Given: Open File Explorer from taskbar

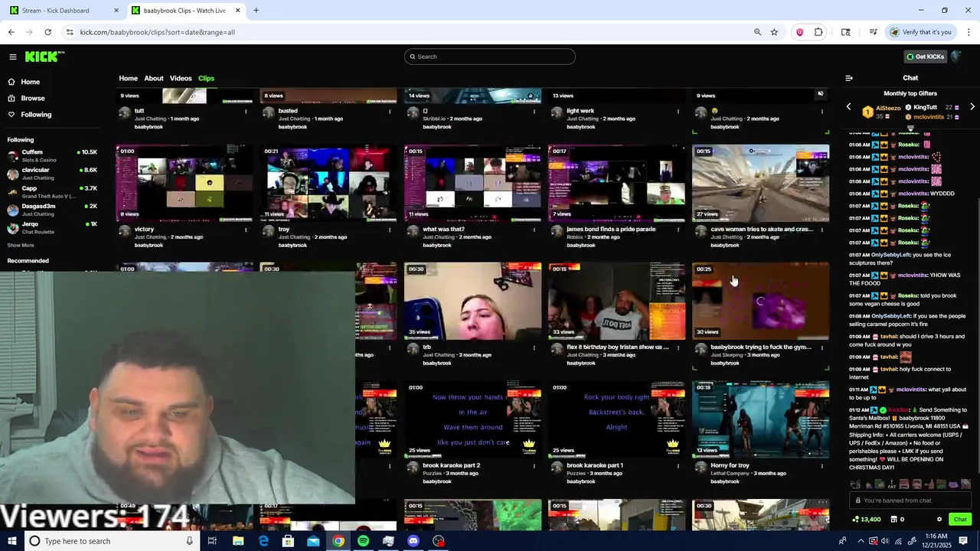Looking at the screenshot, I should tap(238, 541).
